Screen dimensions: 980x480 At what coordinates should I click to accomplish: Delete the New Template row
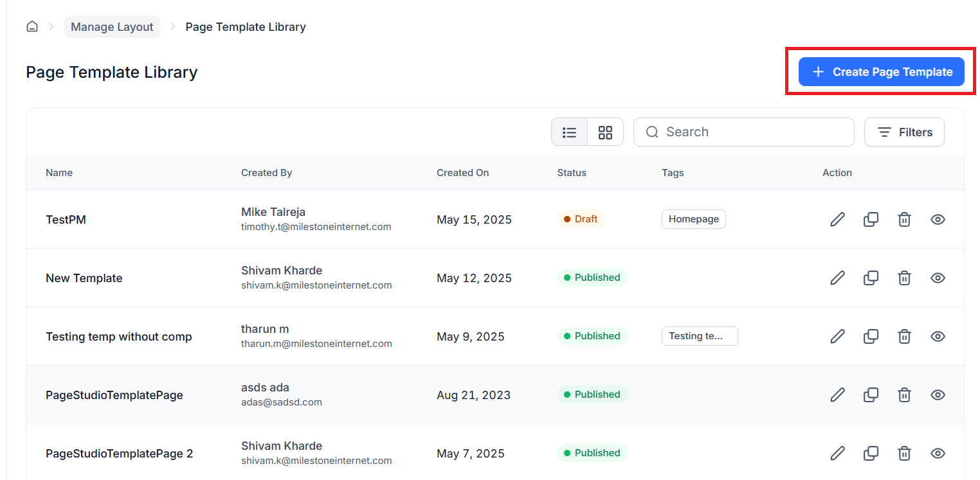pos(905,278)
